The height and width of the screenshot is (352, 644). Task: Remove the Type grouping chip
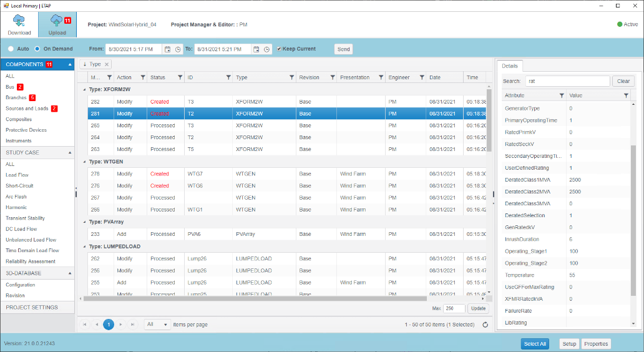tap(107, 64)
